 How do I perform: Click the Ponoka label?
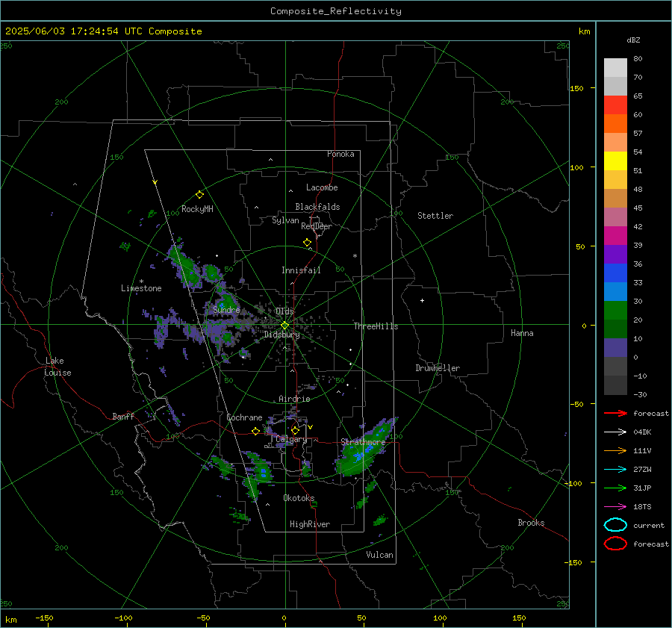[340, 154]
